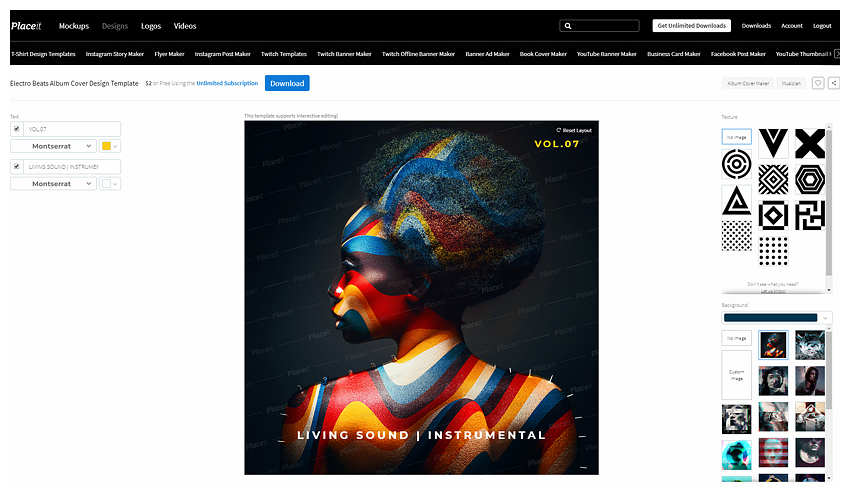850x498 pixels.
Task: Choose the triangle texture
Action: coord(736,200)
